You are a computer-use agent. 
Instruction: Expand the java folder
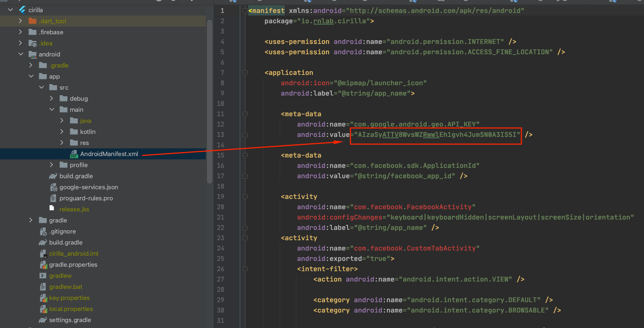(x=62, y=121)
